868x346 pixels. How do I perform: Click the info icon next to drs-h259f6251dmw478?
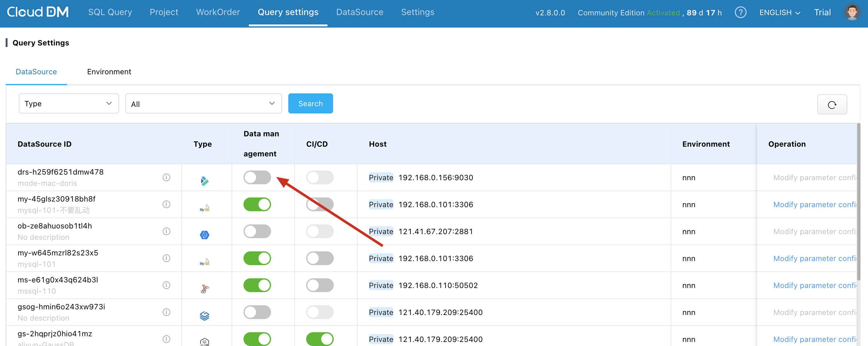(166, 177)
